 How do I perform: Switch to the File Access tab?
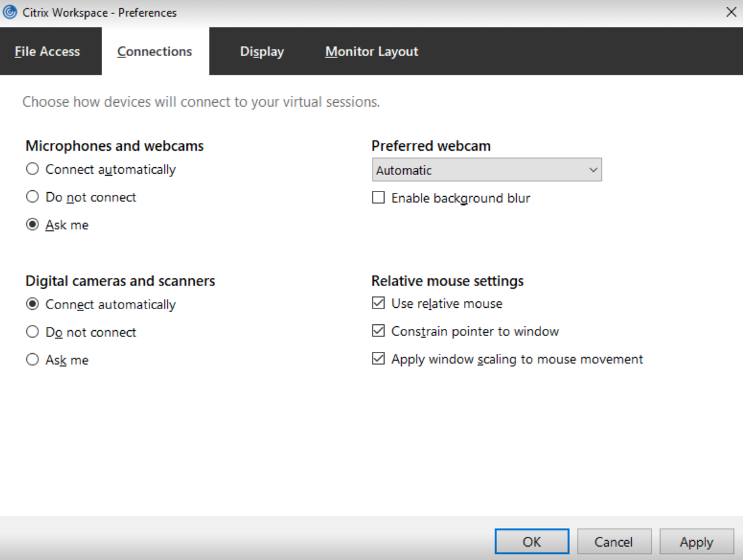pyautogui.click(x=47, y=52)
